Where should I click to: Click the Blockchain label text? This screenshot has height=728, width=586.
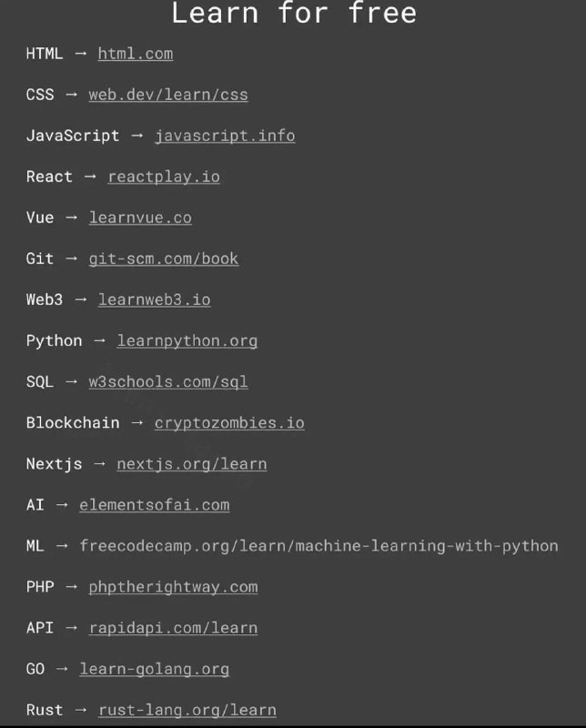73,423
